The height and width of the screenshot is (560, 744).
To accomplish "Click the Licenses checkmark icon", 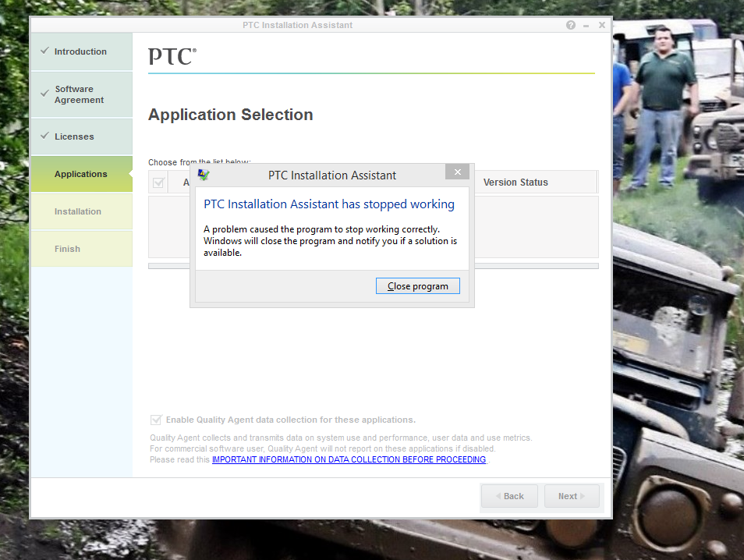I will [x=44, y=136].
